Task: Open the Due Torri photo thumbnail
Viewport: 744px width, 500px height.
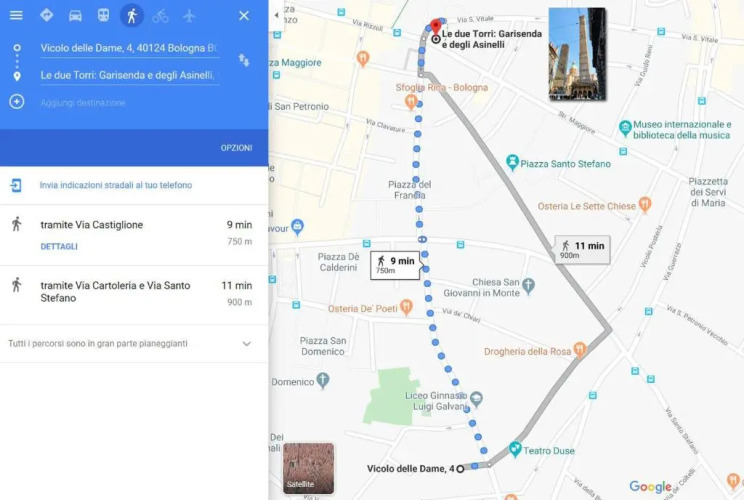Action: point(577,54)
